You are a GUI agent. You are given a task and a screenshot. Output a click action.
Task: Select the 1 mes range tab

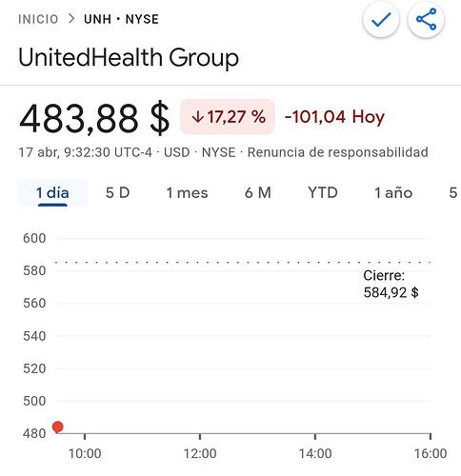[187, 193]
